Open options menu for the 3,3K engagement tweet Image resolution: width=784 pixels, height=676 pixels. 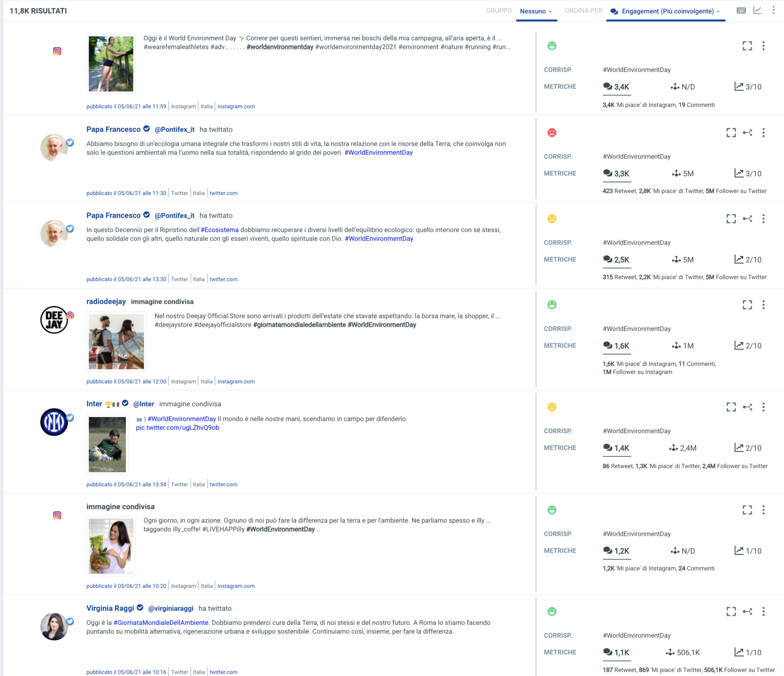point(764,133)
